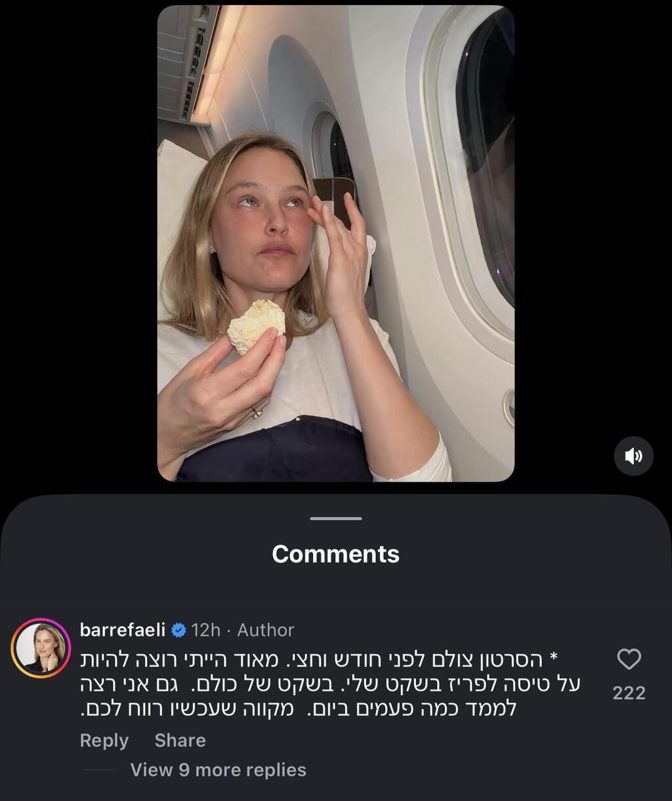Share barrefaeli's comment

click(180, 740)
